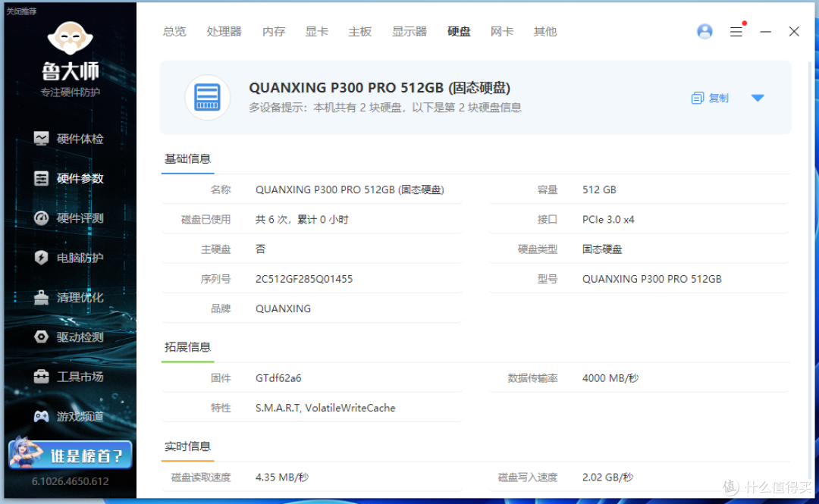Click model value QUANXING P300 PRO 512GB

point(652,279)
